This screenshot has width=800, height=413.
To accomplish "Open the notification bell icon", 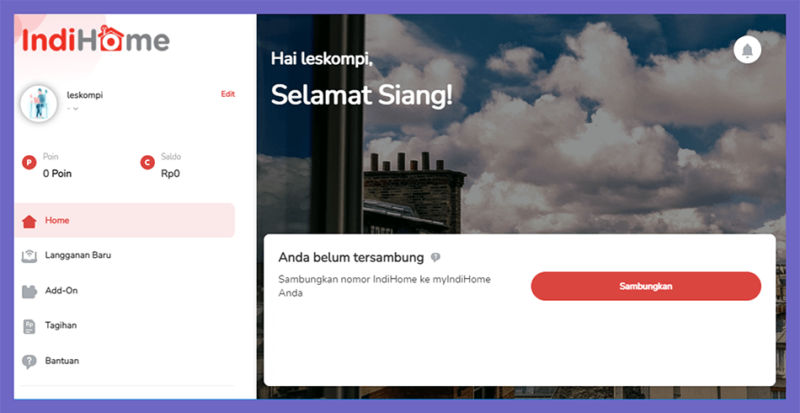I will tap(747, 50).
